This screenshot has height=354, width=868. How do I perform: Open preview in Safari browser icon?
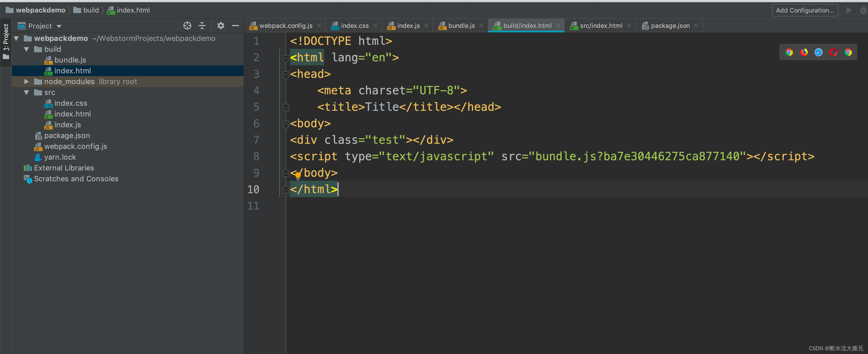818,52
